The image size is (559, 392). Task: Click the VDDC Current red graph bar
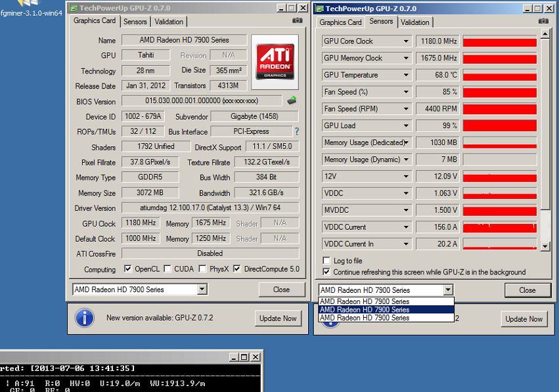click(x=500, y=227)
